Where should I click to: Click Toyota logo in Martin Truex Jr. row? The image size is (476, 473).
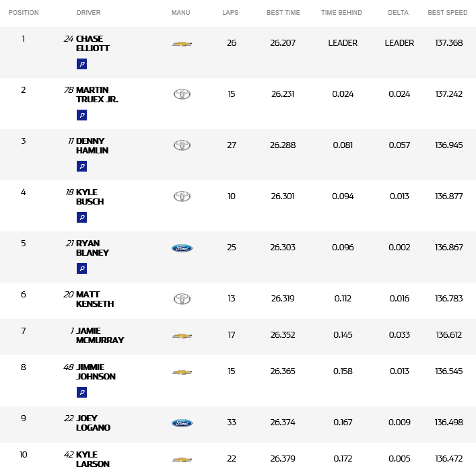pyautogui.click(x=182, y=94)
